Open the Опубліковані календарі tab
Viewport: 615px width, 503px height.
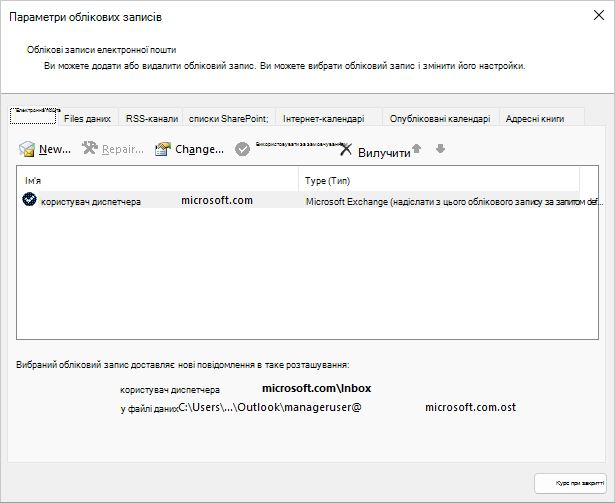(440, 118)
